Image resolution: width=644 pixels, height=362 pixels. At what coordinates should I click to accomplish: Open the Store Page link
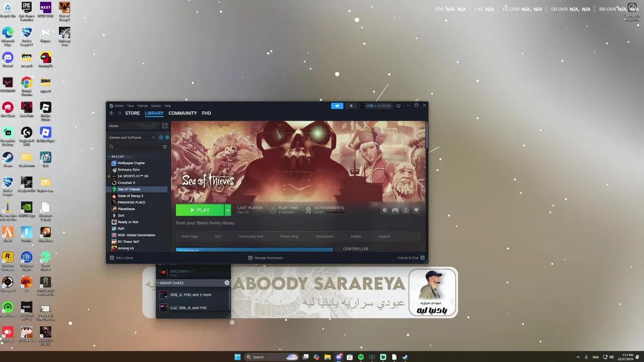click(x=190, y=236)
